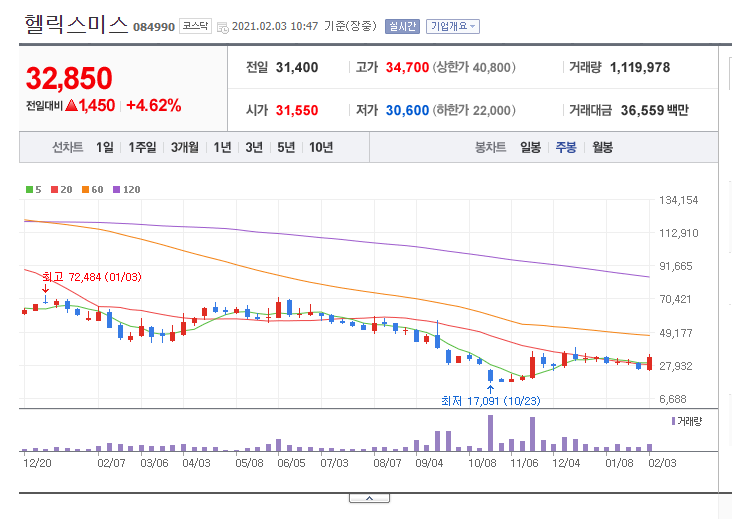
Task: Select the 1주일 line chart period
Action: click(x=142, y=147)
